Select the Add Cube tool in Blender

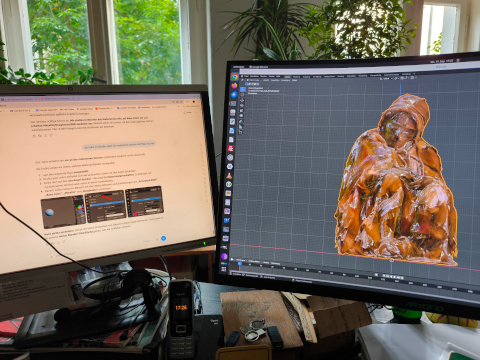[240, 132]
